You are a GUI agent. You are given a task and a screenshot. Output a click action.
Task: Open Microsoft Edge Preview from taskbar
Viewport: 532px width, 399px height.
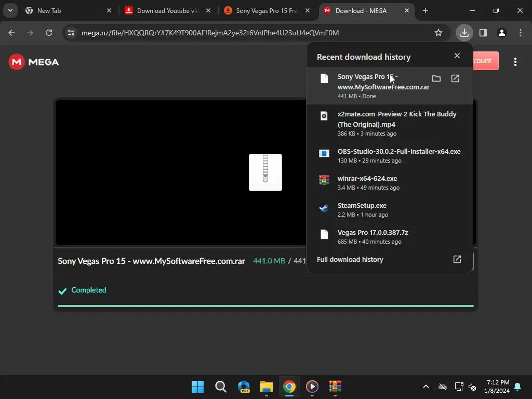(244, 387)
